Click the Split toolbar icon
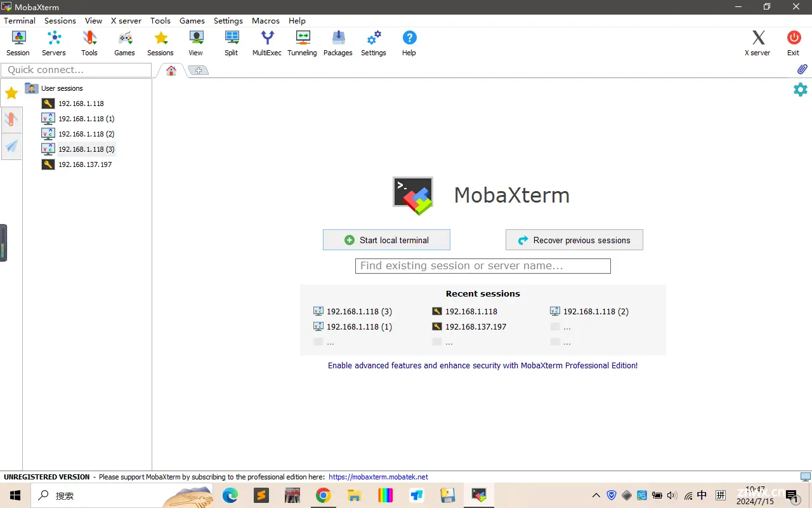The height and width of the screenshot is (508, 812). click(x=232, y=43)
